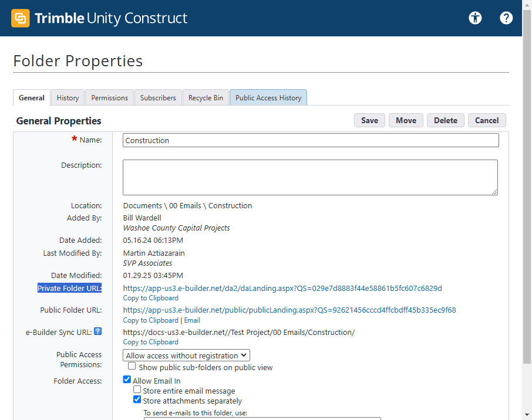
Task: Click the Delete button
Action: coord(446,120)
